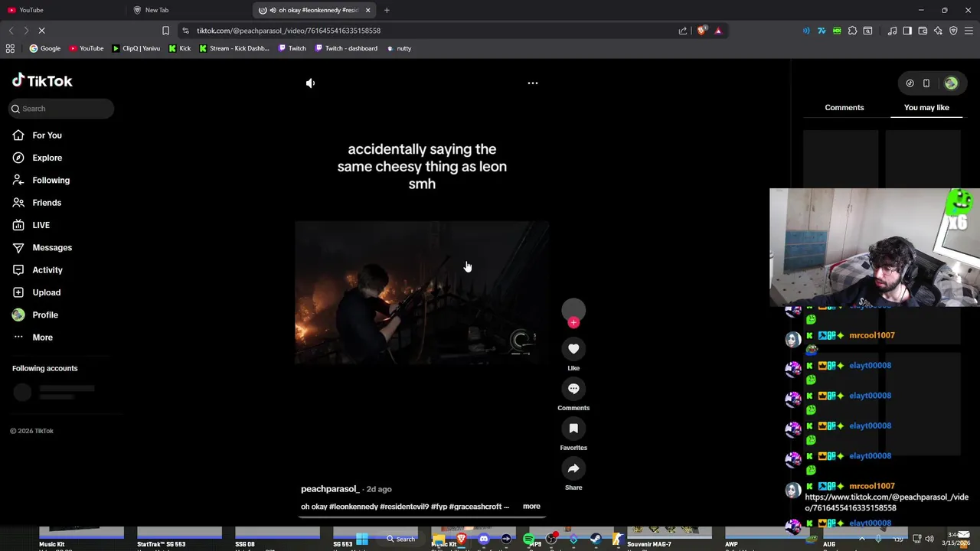Bookmark this page in the address bar
The width and height of the screenshot is (980, 551).
(x=165, y=31)
